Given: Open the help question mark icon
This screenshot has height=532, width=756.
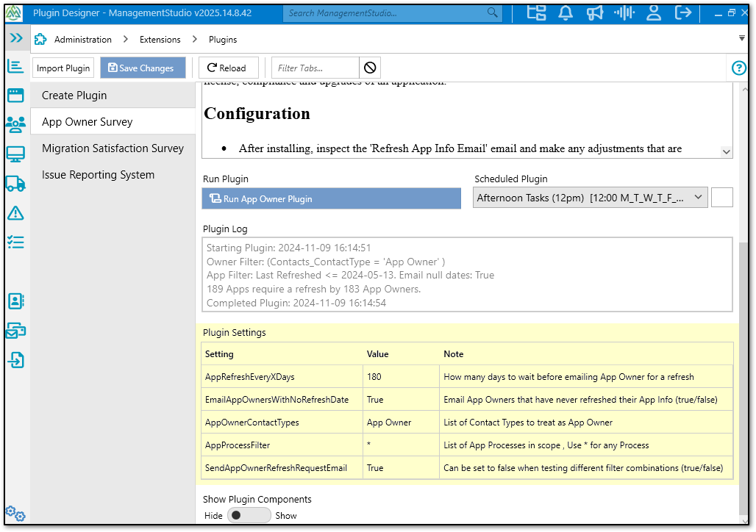Looking at the screenshot, I should pyautogui.click(x=738, y=68).
